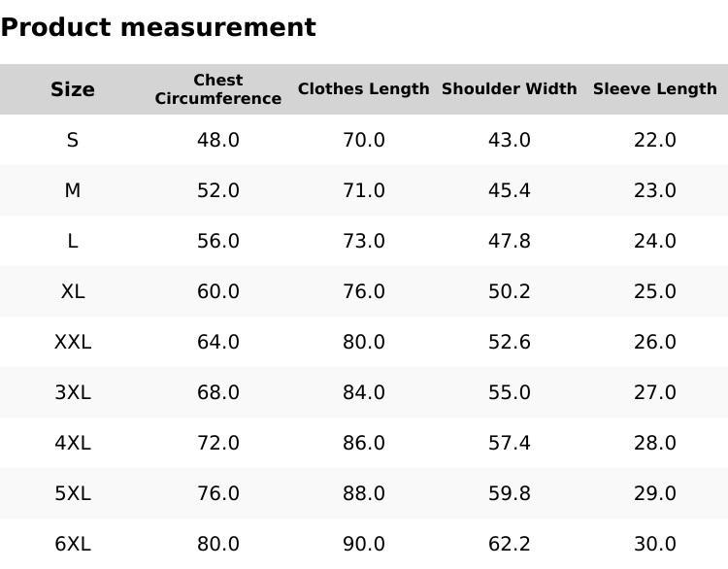Click clothes length value 86.0 for 4XL
Screen dimensions: 728x569
pos(364,443)
